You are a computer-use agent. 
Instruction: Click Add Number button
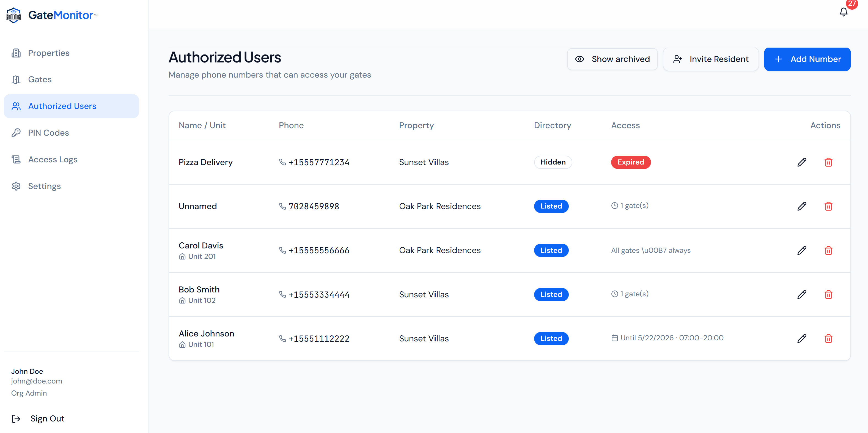pyautogui.click(x=807, y=59)
